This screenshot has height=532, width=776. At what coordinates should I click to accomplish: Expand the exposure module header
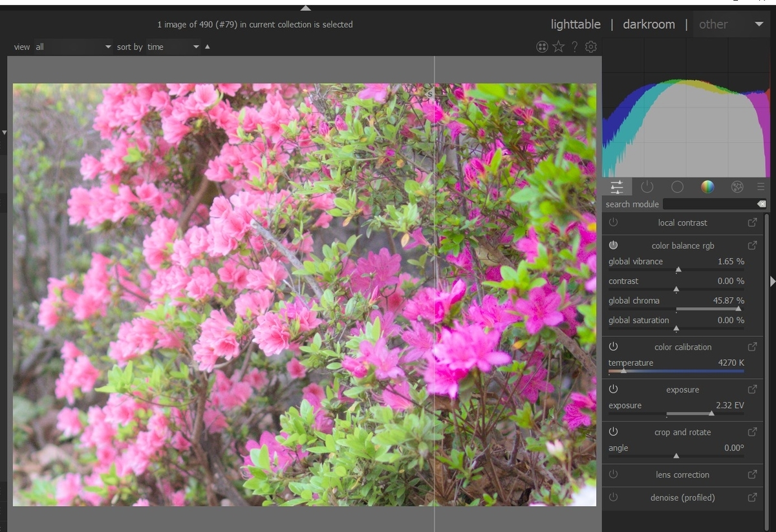[682, 390]
